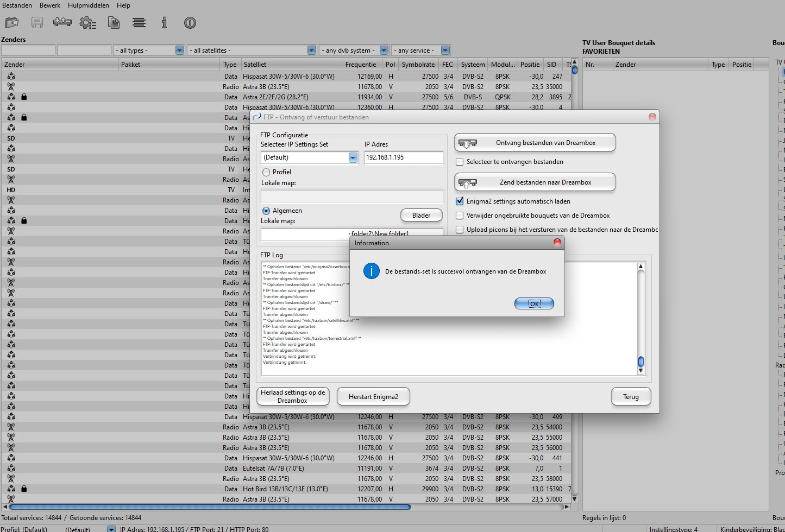Click the IP Adres input field

tap(403, 157)
